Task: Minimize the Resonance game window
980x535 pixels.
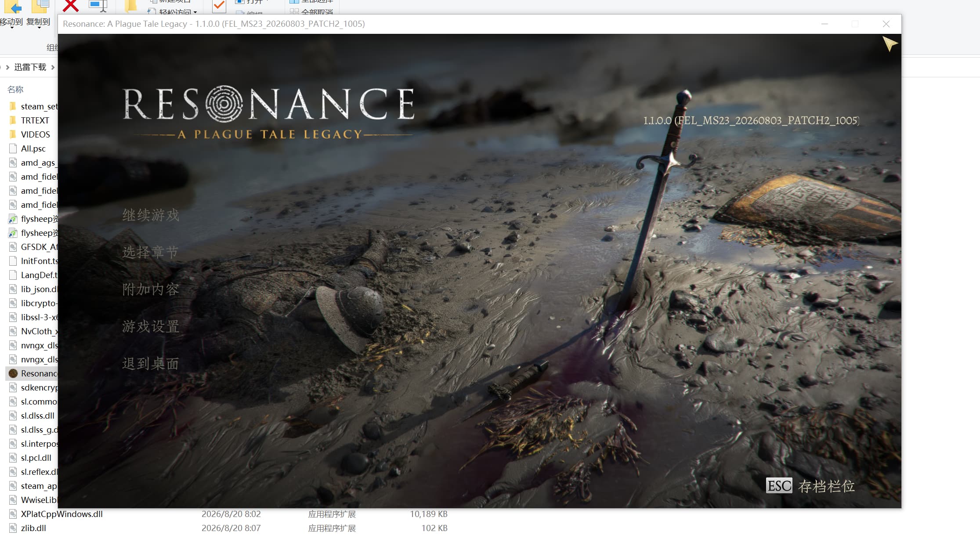Action: [825, 24]
